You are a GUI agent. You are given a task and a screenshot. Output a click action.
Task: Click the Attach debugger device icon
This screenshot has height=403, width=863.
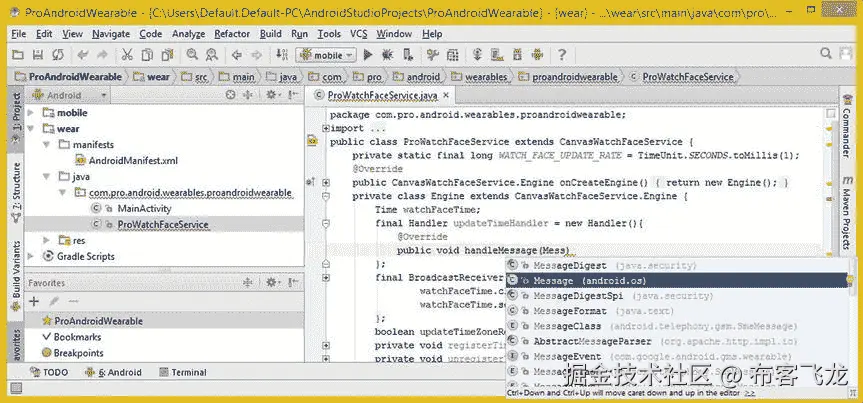click(408, 55)
